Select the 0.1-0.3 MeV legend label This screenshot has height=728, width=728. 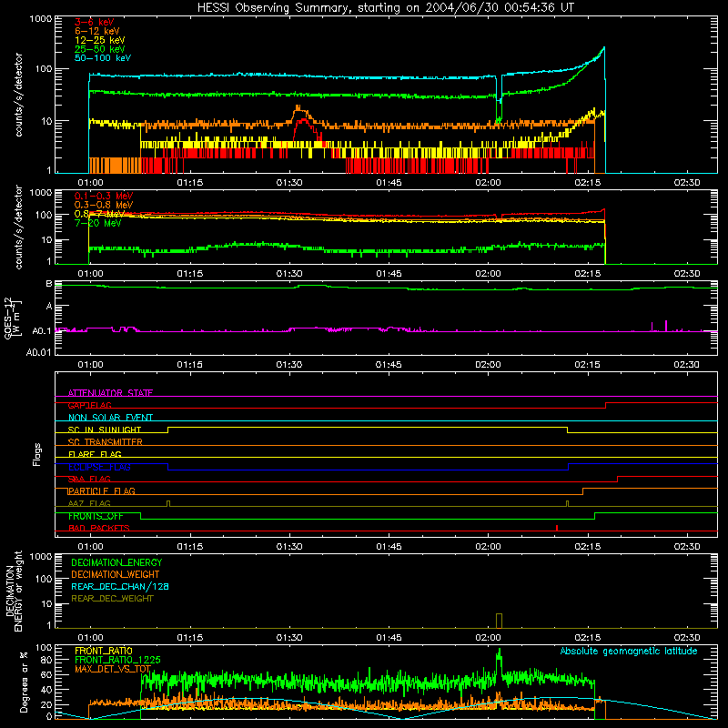click(104, 196)
